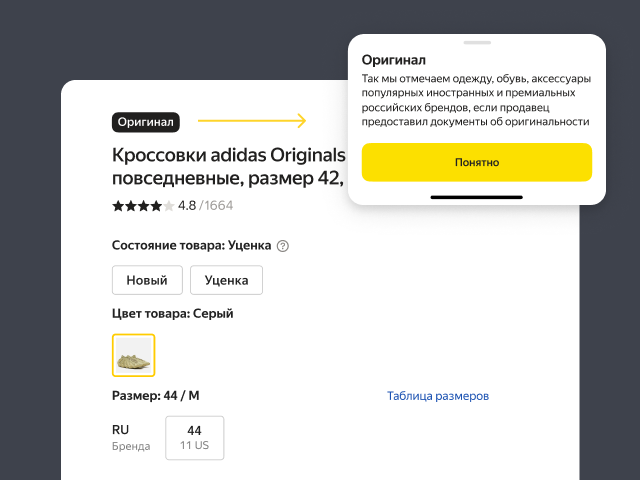Click the black home indicator bar
This screenshot has height=480, width=640.
point(477,197)
